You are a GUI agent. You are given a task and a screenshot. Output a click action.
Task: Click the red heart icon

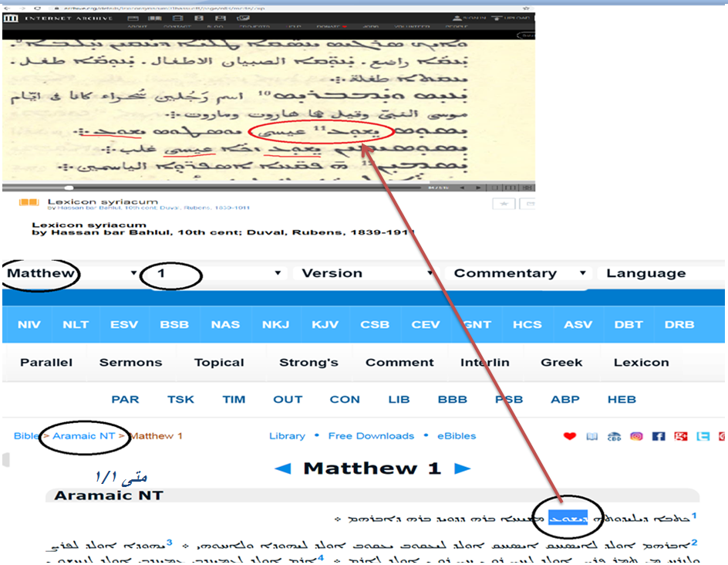(570, 436)
